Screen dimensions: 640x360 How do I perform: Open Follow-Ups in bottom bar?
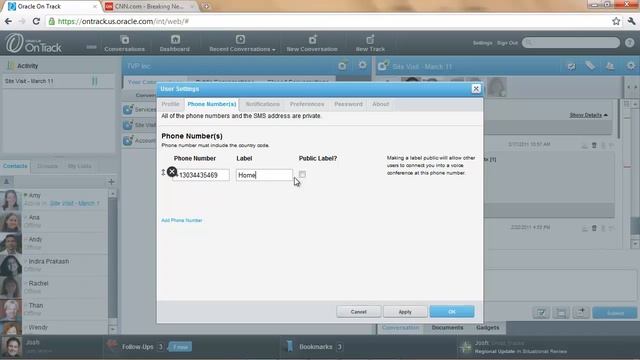point(137,347)
